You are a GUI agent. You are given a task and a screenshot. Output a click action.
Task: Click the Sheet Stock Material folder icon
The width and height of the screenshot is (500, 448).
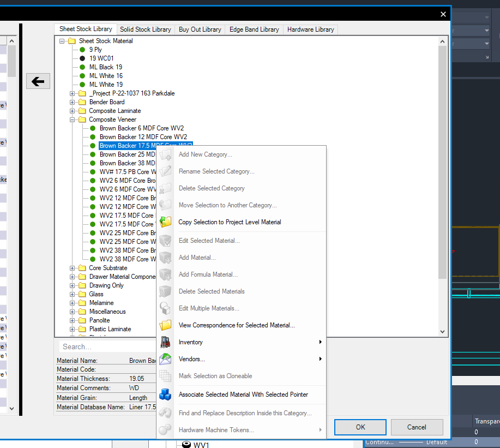(x=72, y=41)
